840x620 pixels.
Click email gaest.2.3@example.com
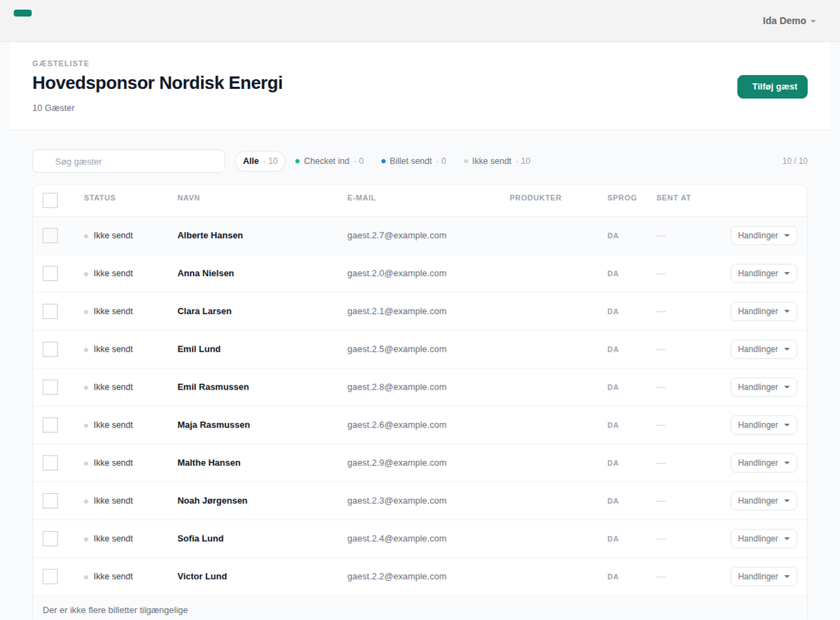(397, 500)
